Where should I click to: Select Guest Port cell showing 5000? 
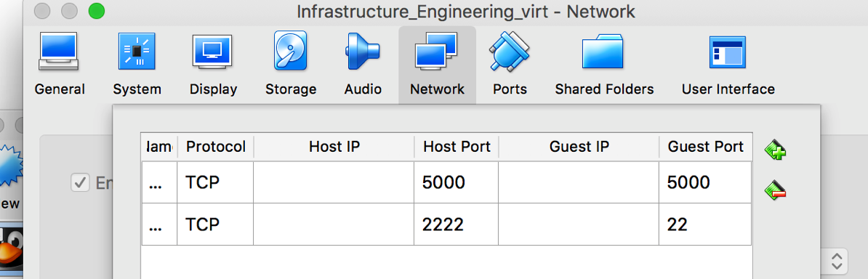[705, 182]
